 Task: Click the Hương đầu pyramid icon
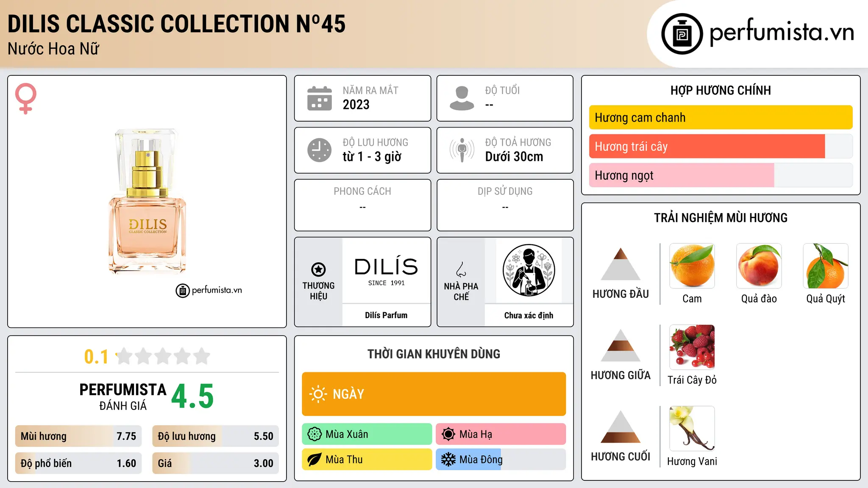point(620,264)
